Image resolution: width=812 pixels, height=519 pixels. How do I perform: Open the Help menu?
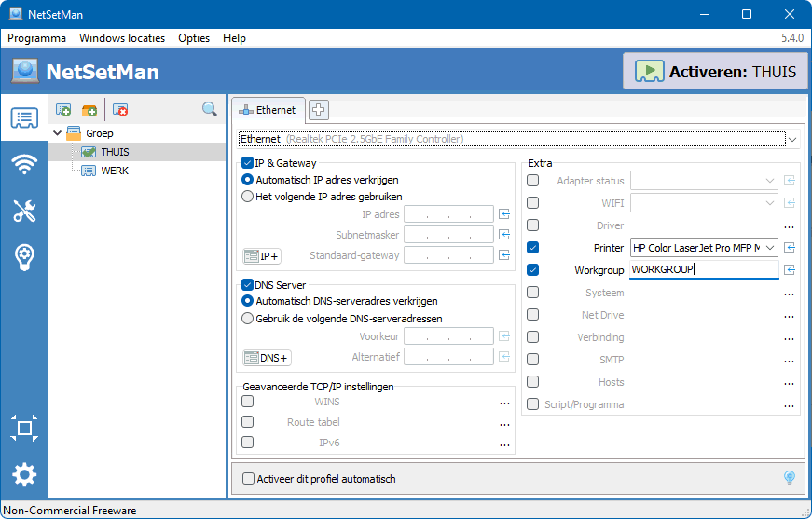[234, 38]
